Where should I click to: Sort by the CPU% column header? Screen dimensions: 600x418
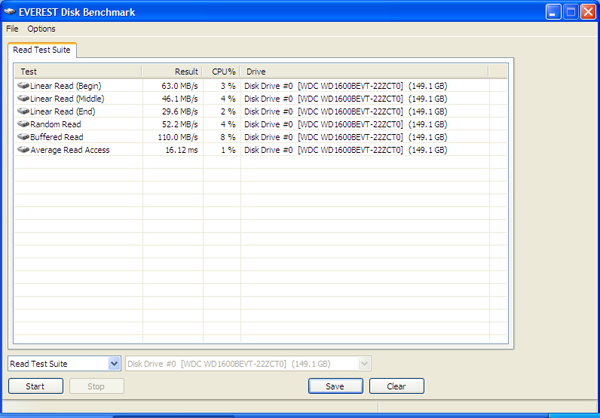222,72
